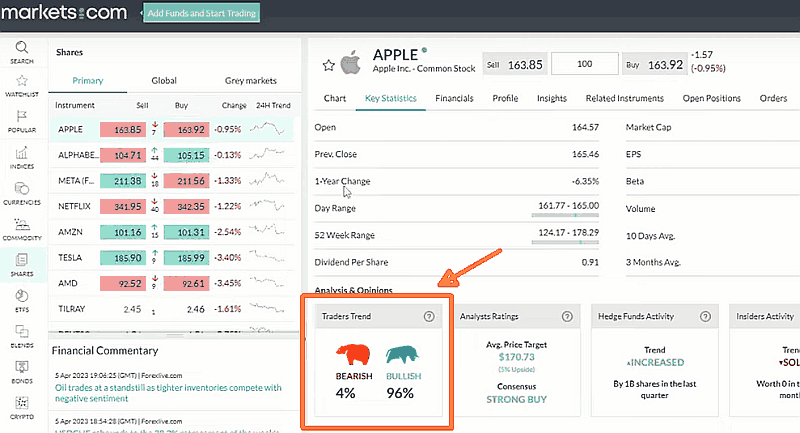Viewport: 800px width, 433px height.
Task: Click Add Funds and Start Trading
Action: 201,14
